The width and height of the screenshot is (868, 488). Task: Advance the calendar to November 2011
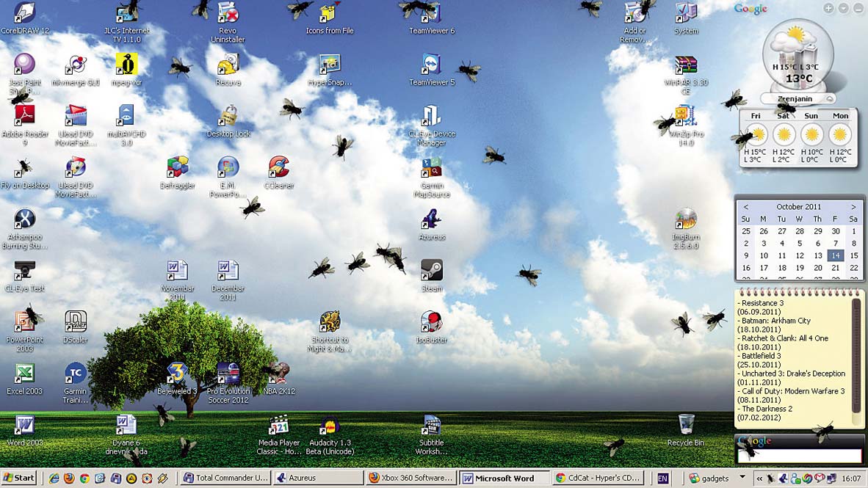[853, 206]
